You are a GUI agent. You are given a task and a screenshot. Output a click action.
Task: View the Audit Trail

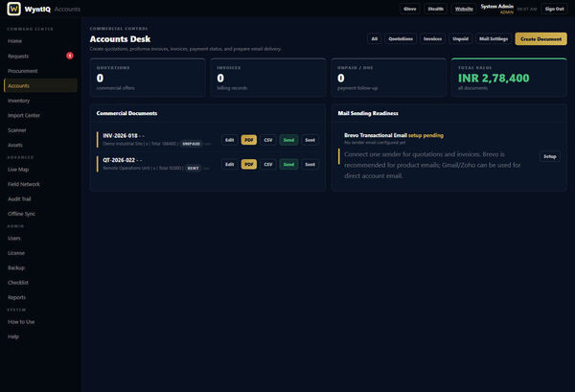click(x=19, y=198)
